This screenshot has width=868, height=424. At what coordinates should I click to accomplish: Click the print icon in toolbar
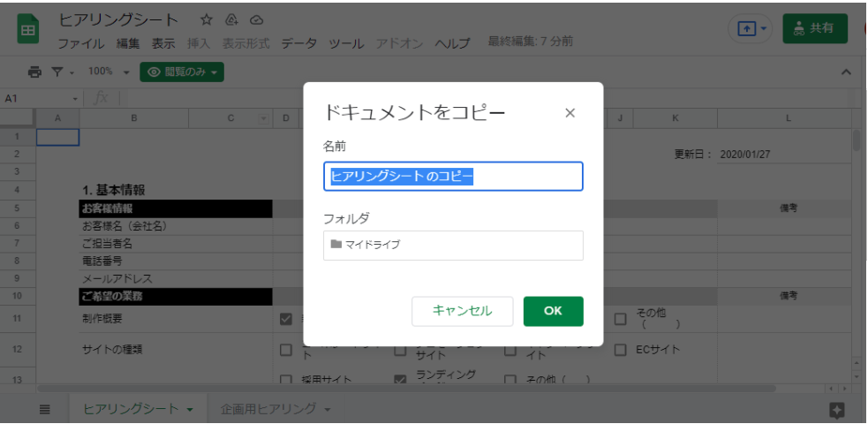tap(34, 72)
